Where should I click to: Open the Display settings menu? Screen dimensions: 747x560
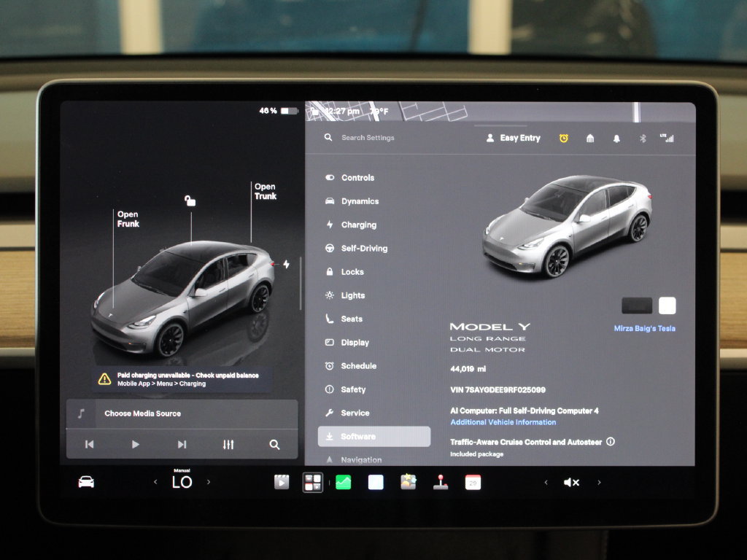tap(347, 343)
